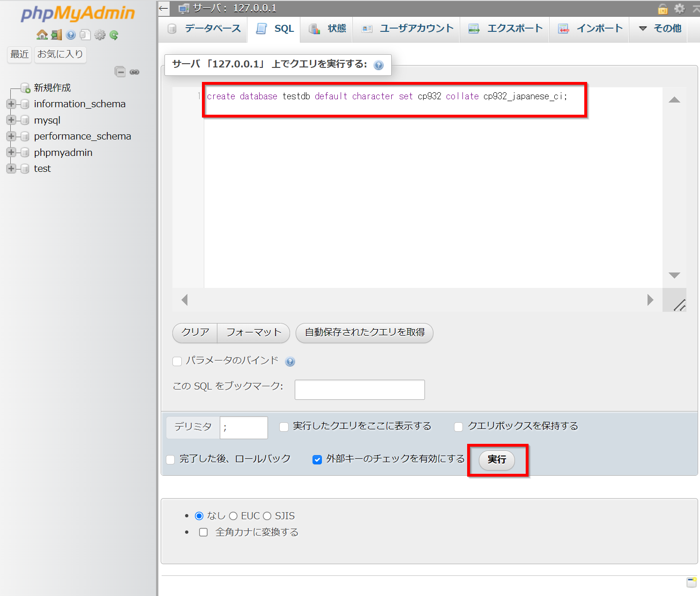This screenshot has width=700, height=596.
Task: Open the console icon at bottom right
Action: coord(692,582)
